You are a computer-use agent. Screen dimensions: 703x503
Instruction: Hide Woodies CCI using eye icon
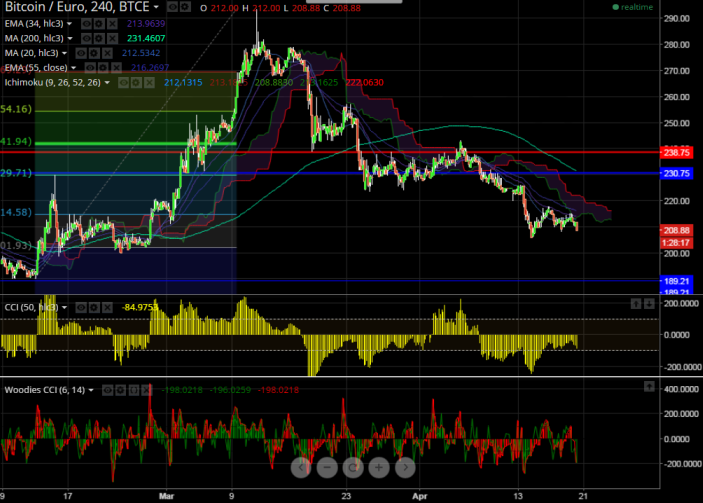point(107,390)
